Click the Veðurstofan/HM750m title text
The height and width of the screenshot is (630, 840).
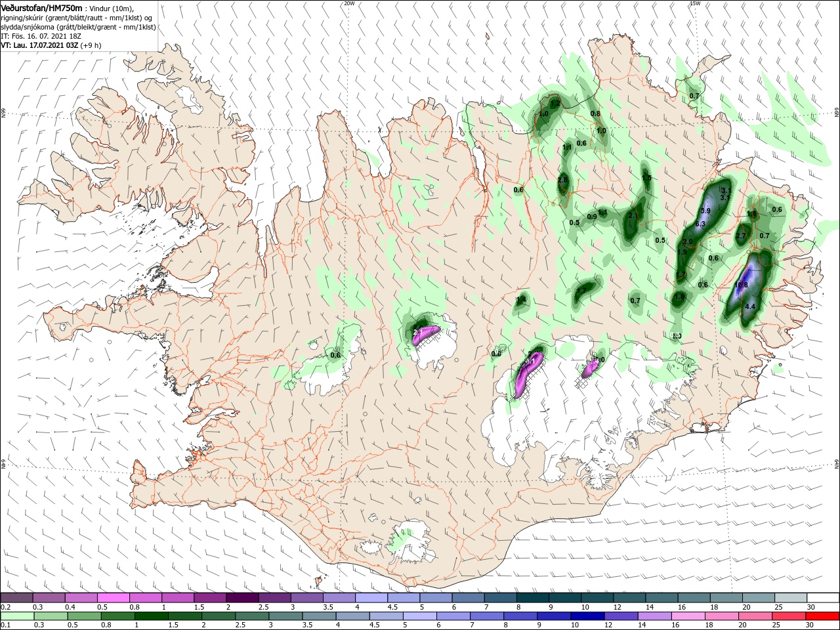(41, 7)
